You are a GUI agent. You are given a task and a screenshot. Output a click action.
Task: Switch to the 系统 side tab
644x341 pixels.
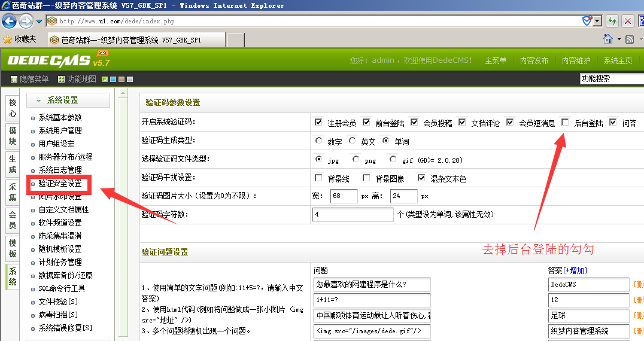(13, 276)
